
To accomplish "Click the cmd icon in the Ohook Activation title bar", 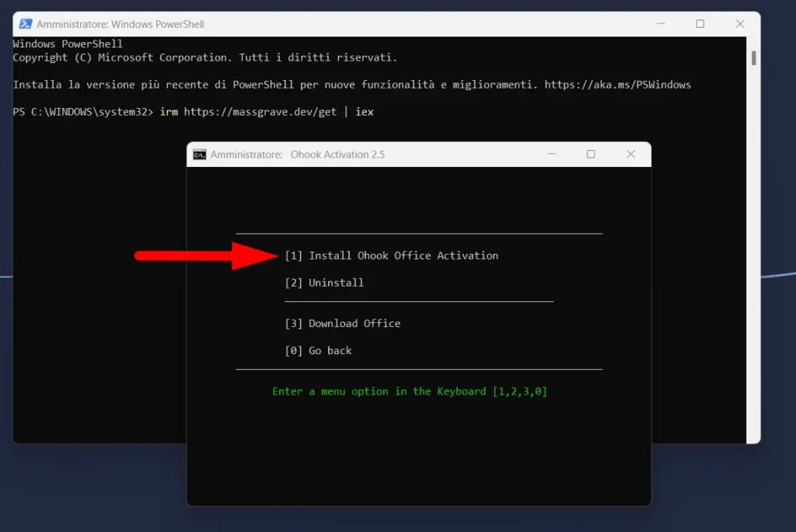I will 200,155.
